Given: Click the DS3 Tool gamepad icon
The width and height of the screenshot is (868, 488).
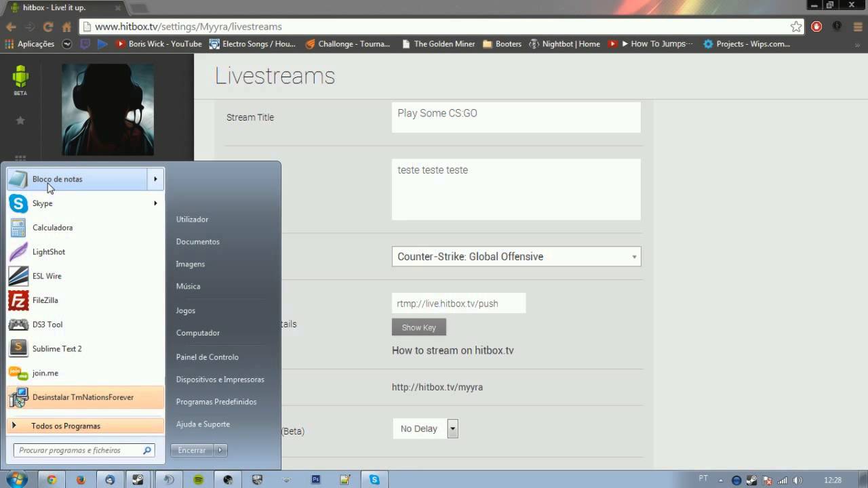Looking at the screenshot, I should point(18,325).
